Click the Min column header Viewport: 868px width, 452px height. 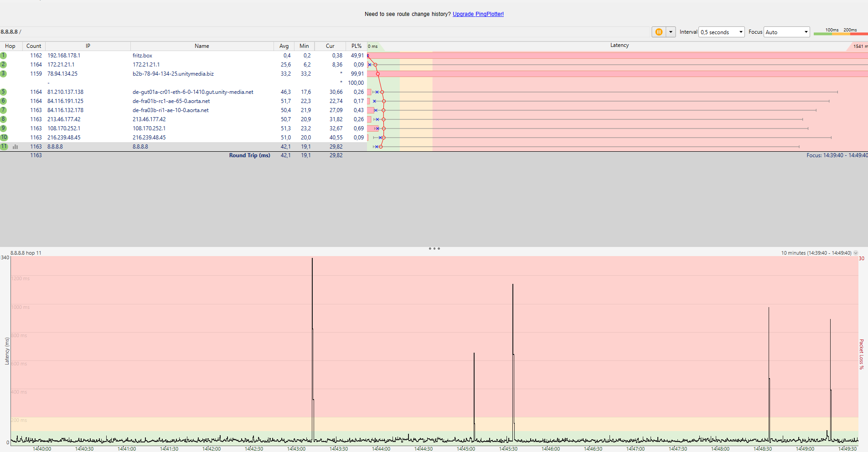click(304, 46)
